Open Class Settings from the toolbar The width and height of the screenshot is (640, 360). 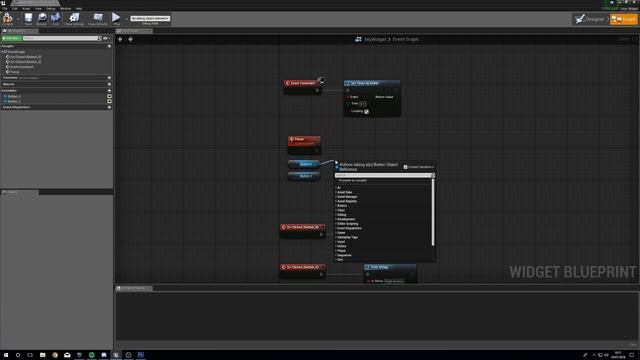pos(74,18)
